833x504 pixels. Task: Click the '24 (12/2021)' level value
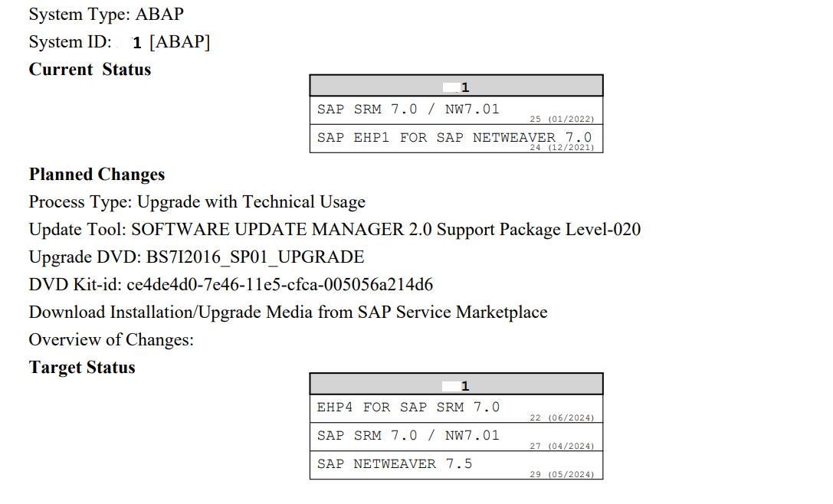(x=562, y=148)
